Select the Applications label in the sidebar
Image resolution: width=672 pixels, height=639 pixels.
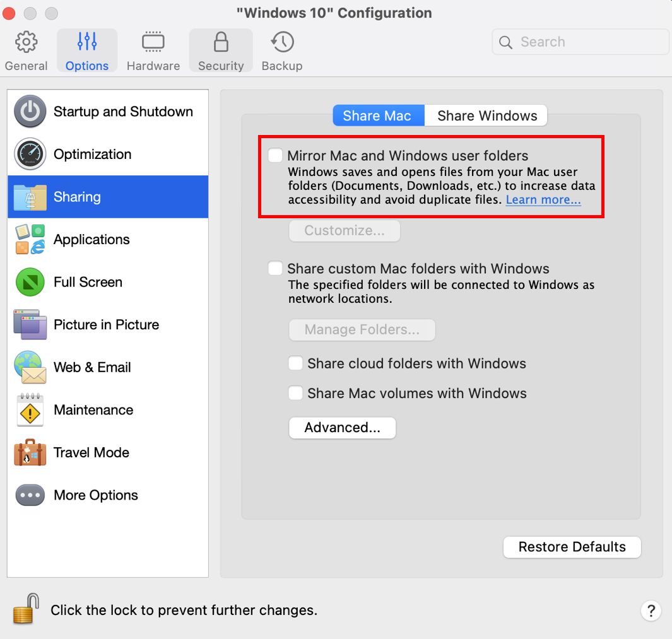tap(91, 240)
